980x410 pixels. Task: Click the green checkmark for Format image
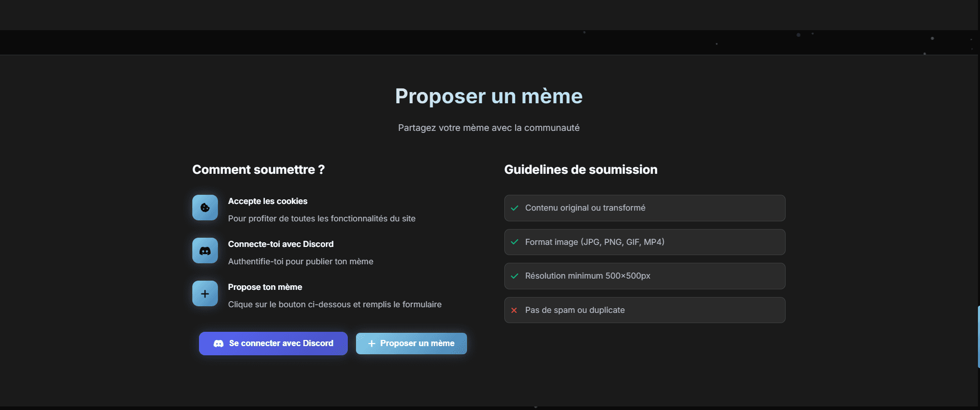515,242
